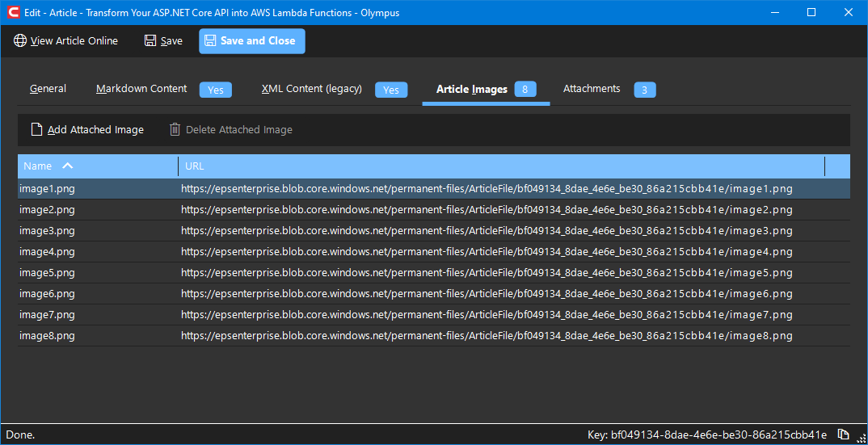The image size is (868, 445).
Task: Click the XML Content Yes badge
Action: click(391, 90)
